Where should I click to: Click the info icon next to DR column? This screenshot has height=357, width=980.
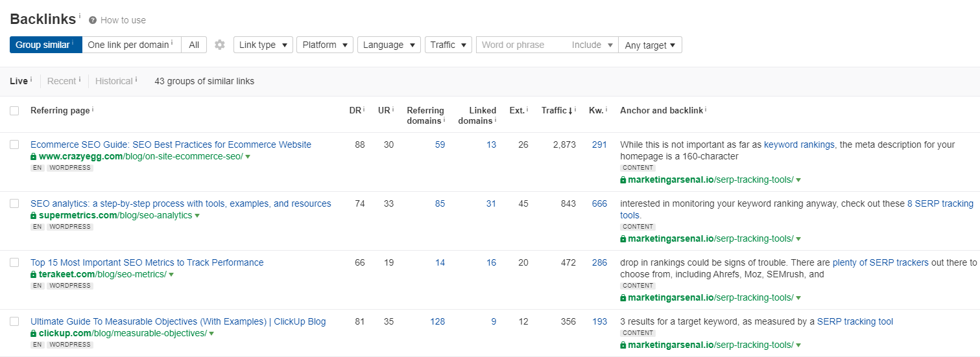[364, 110]
